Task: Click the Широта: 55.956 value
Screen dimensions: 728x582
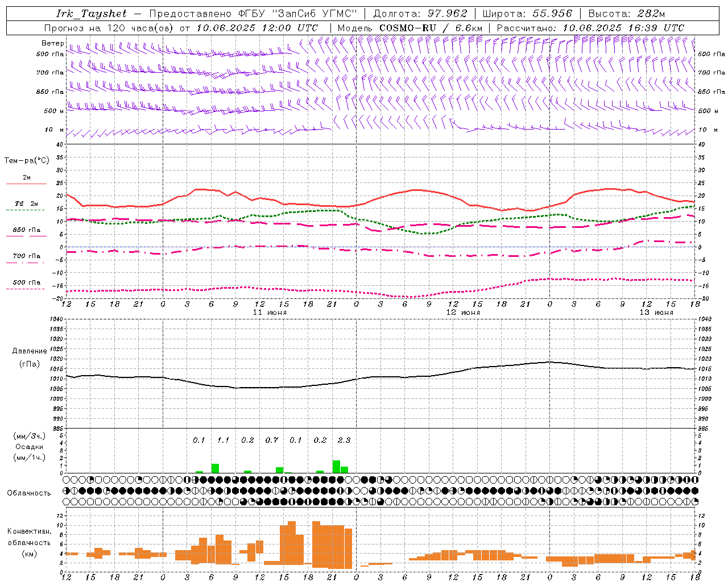Action: 527,14
